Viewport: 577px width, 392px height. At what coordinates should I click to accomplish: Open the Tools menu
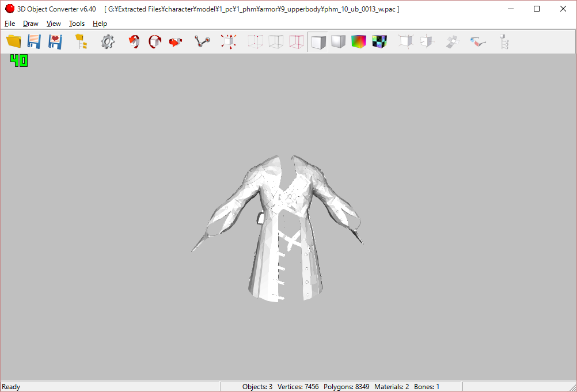click(77, 24)
